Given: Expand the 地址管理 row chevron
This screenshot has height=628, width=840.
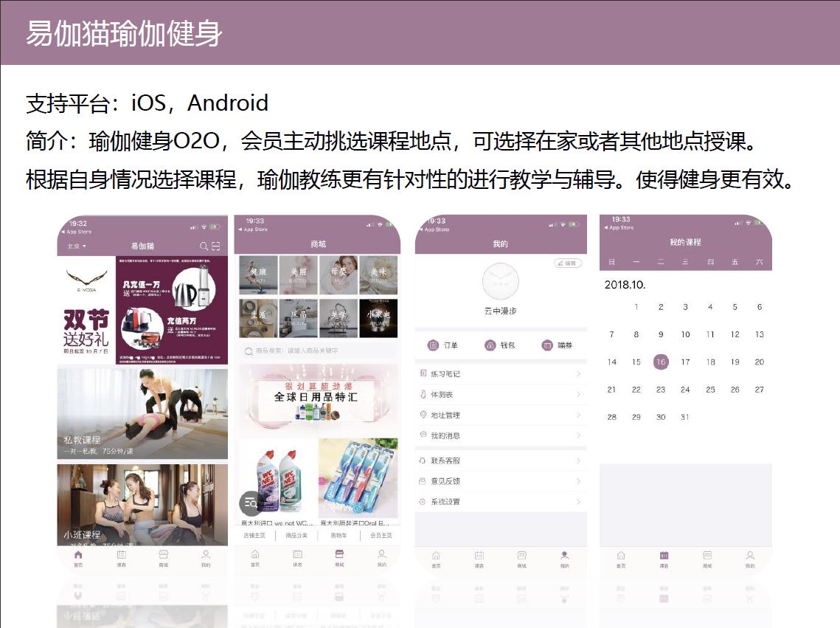Looking at the screenshot, I should coord(579,415).
